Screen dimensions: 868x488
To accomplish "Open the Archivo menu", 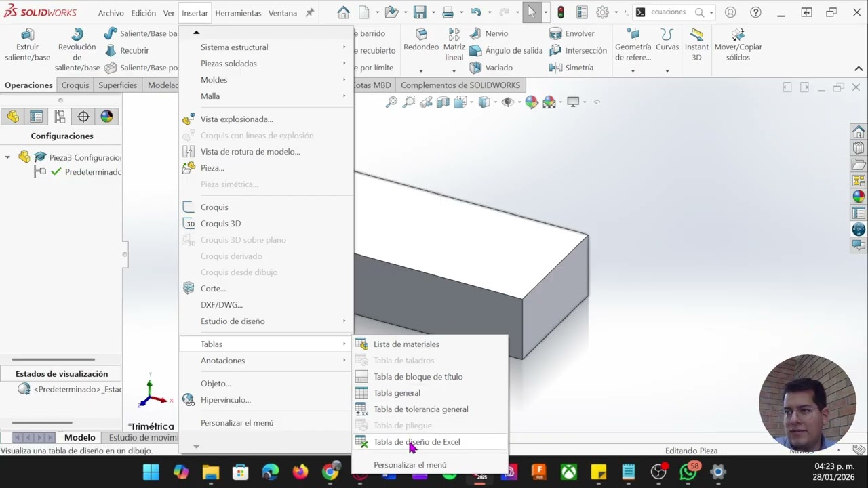I will (111, 13).
